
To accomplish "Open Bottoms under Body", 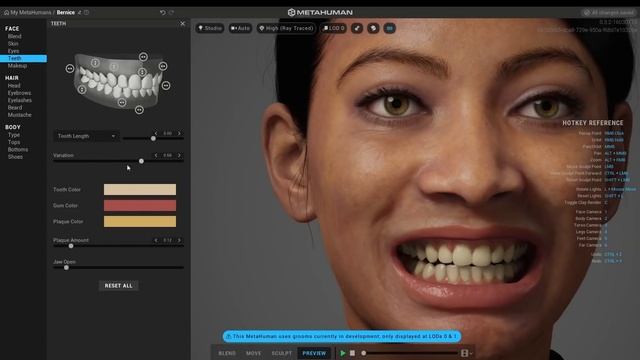I will click(x=18, y=150).
